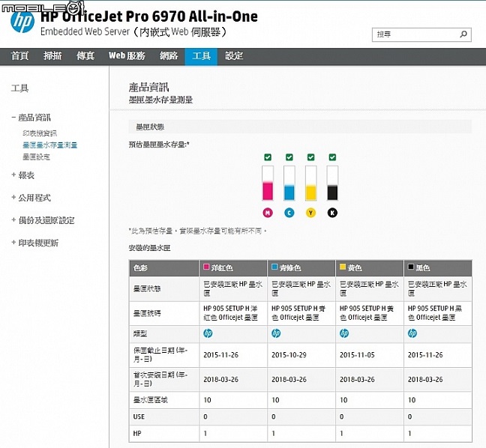Click the HP logo in the header

22,22
